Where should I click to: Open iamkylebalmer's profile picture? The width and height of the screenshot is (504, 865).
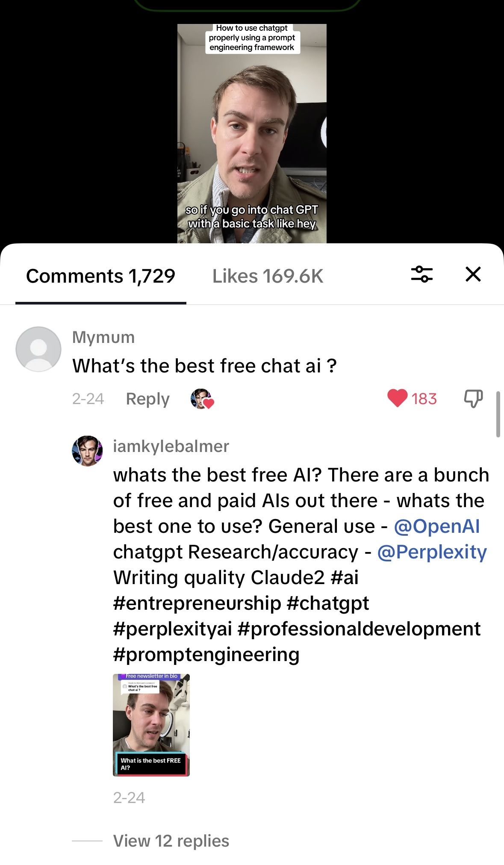coord(87,451)
